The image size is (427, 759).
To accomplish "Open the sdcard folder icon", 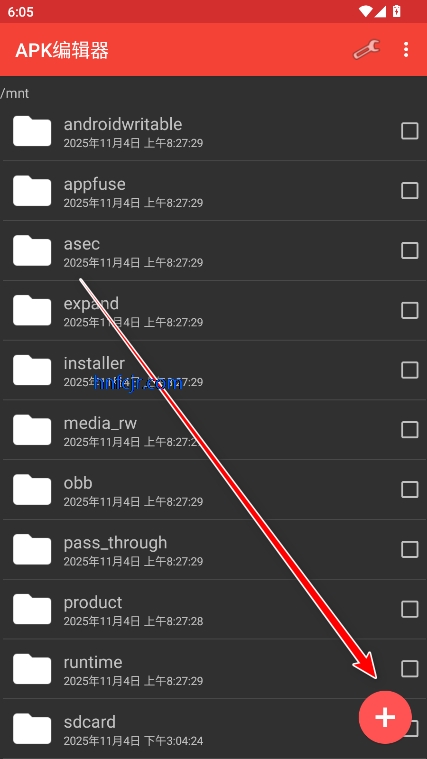I will 32,729.
